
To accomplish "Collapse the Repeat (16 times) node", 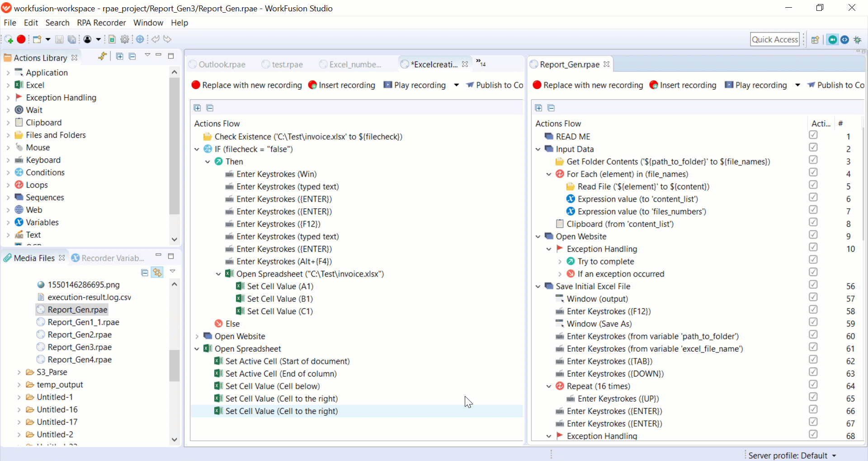I will point(549,386).
